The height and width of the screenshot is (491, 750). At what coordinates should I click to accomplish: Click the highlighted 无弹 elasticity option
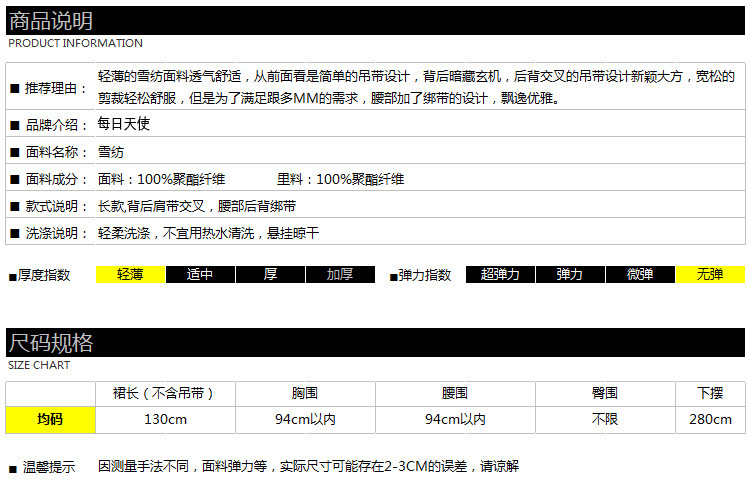pyautogui.click(x=710, y=274)
